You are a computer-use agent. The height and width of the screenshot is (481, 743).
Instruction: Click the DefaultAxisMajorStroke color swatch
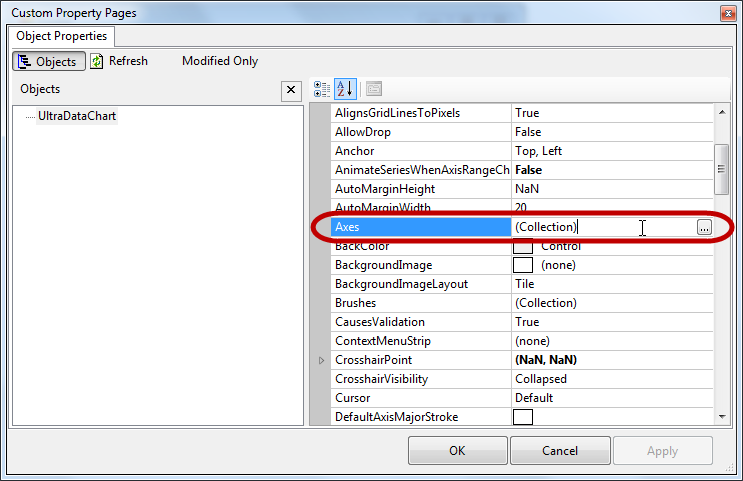click(522, 417)
